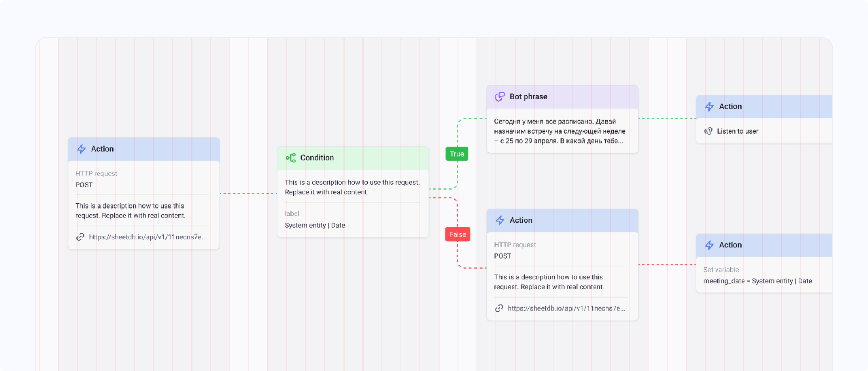Click the red False branch label
The width and height of the screenshot is (868, 371).
point(457,234)
